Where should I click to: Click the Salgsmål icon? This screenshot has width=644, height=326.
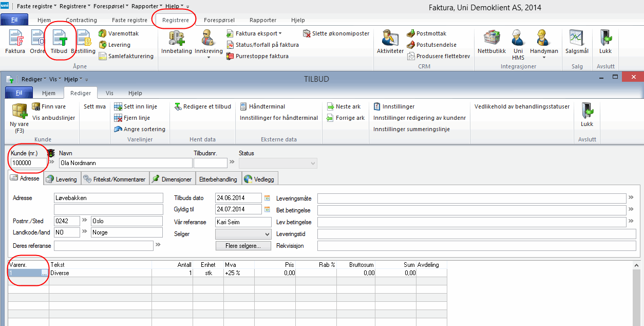click(x=576, y=42)
